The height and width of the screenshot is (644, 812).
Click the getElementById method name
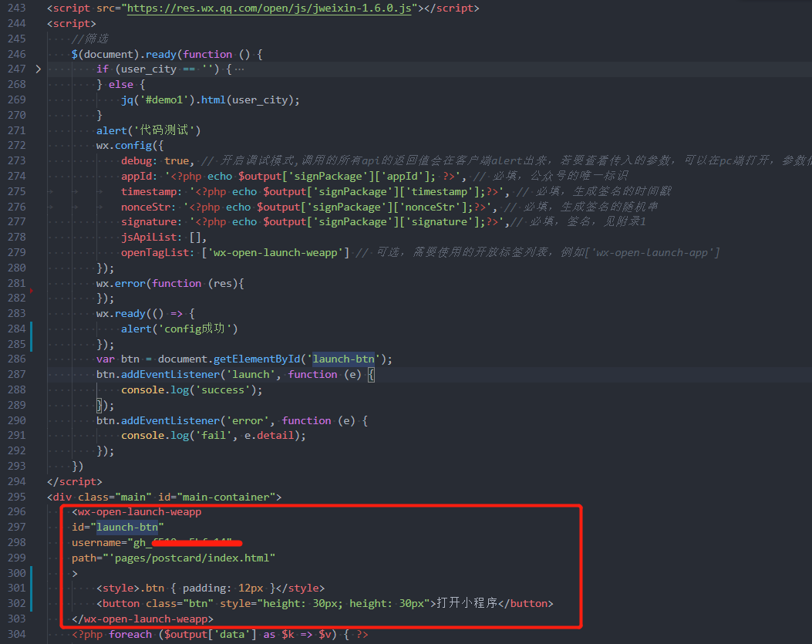pyautogui.click(x=257, y=359)
